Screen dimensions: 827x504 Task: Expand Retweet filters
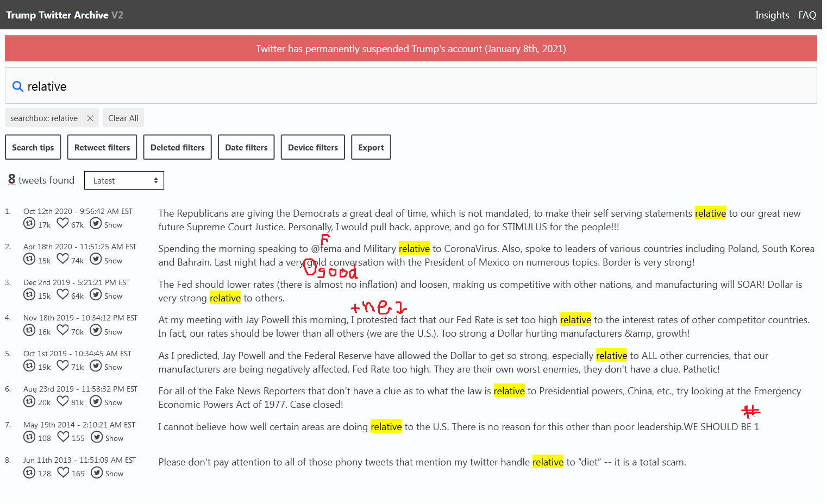point(102,147)
